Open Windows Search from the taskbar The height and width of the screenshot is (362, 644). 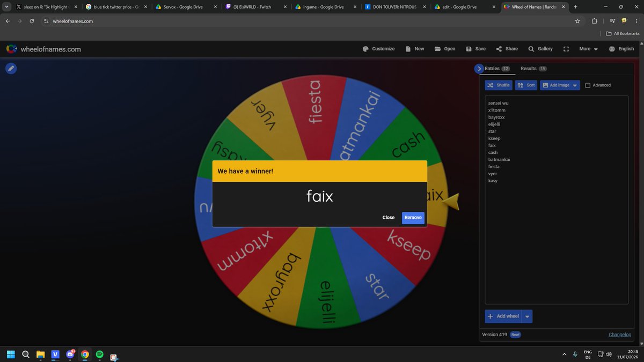click(x=26, y=354)
